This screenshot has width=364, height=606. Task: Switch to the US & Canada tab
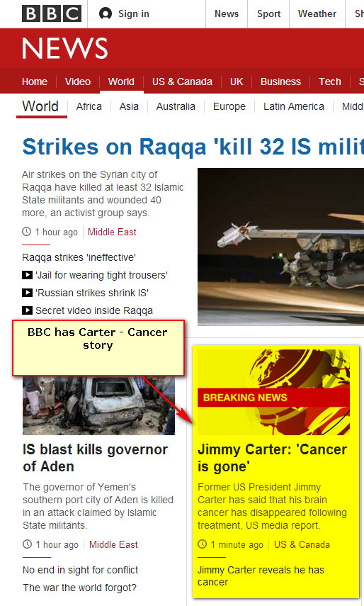tap(182, 82)
